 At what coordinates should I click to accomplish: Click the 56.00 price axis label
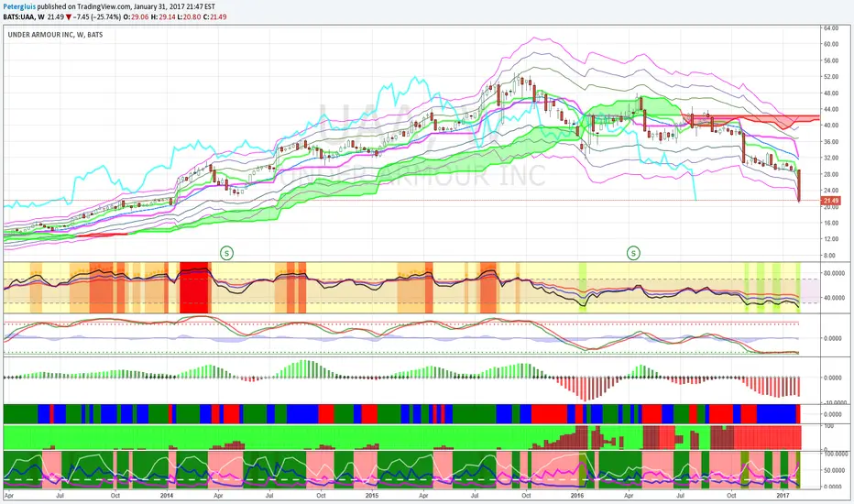click(830, 60)
